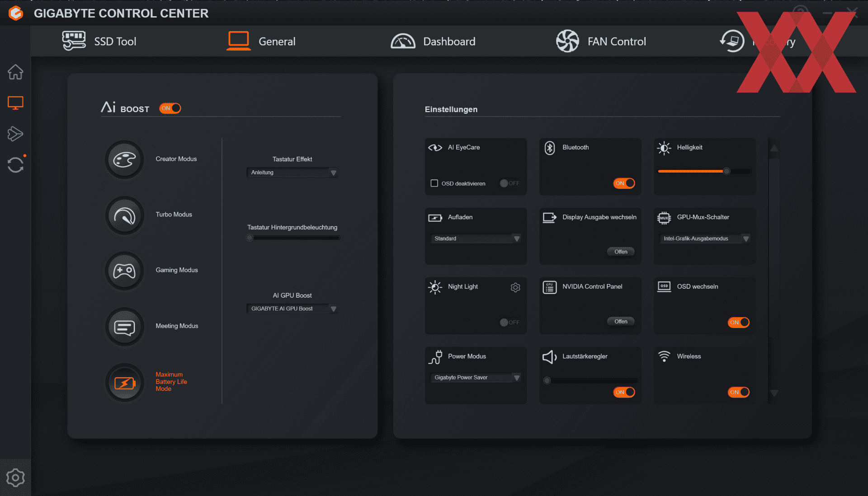Expand the Aufladen Standard dropdown
Viewport: 868px width, 496px height.
coord(476,239)
